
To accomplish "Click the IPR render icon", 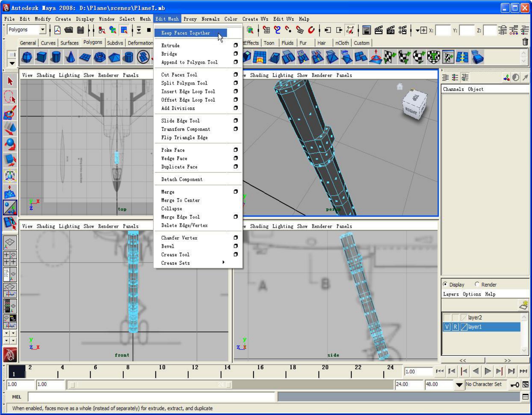I will (390, 30).
